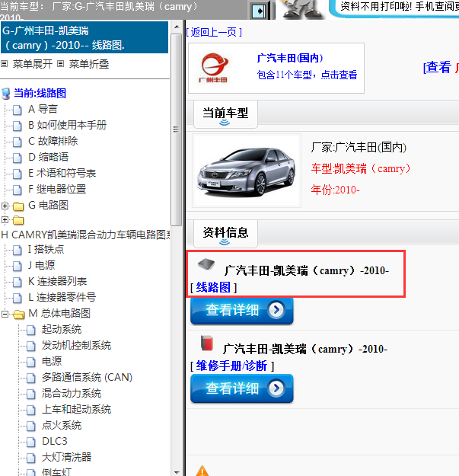Click the page icon for 发动机控制系统
The image size is (459, 476).
click(31, 346)
